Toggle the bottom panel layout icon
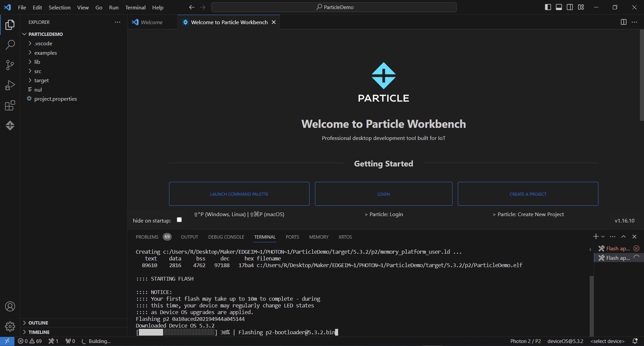This screenshot has height=346, width=644. pos(559,7)
